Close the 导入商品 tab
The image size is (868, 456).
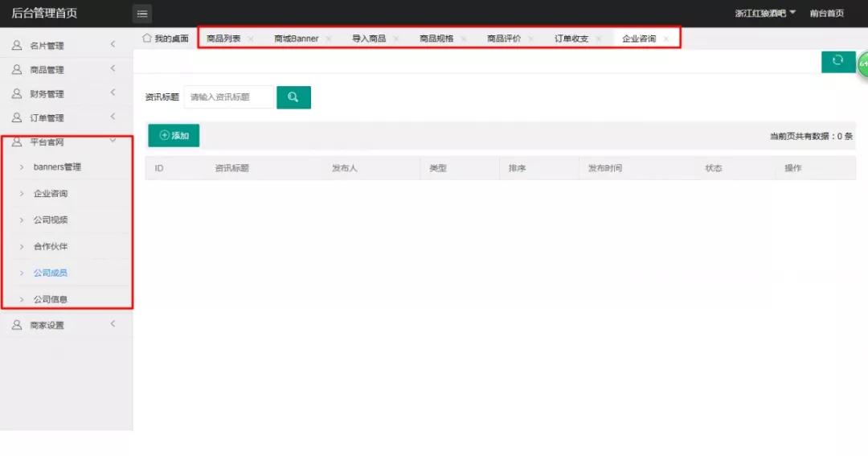tap(396, 39)
